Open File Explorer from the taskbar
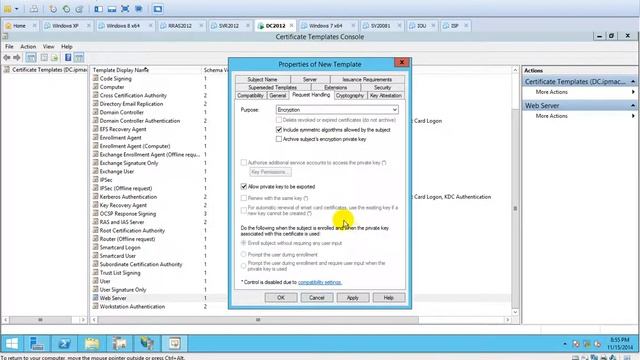Image resolution: width=640 pixels, height=360 pixels. point(92,344)
